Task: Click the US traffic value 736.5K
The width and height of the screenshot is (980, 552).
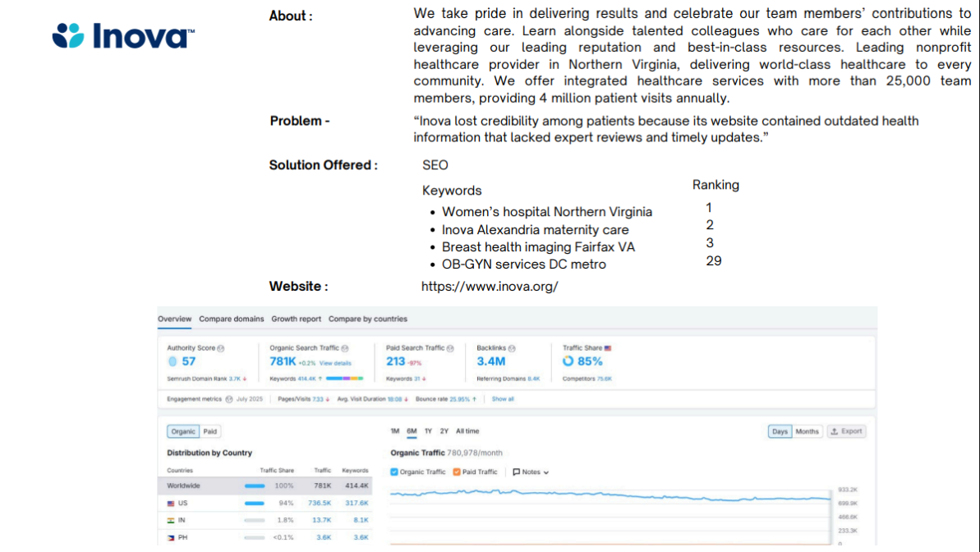Action: [x=320, y=504]
